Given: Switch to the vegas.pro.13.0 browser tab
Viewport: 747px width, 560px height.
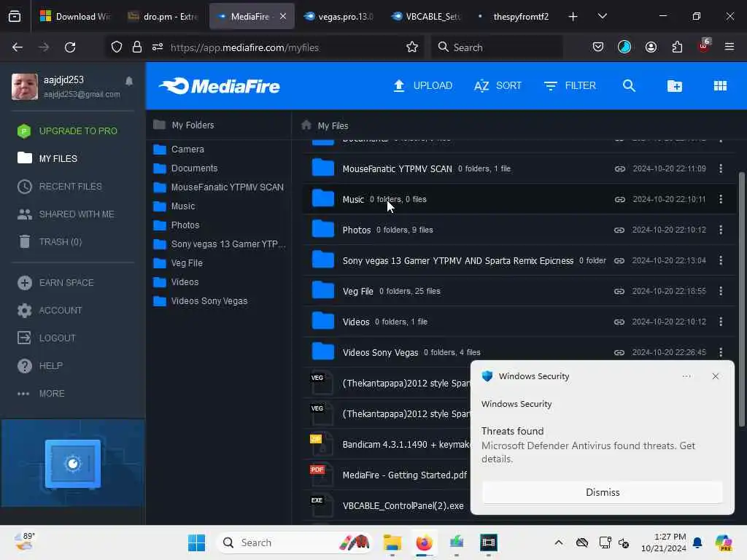Looking at the screenshot, I should [338, 16].
